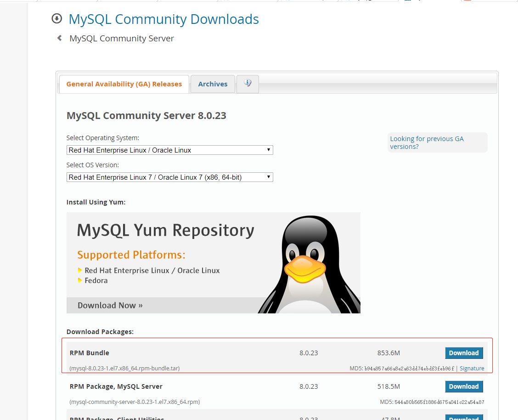Viewport: 518px width, 420px height.
Task: Click the RPM Package, MySQL Server name
Action: 116,386
